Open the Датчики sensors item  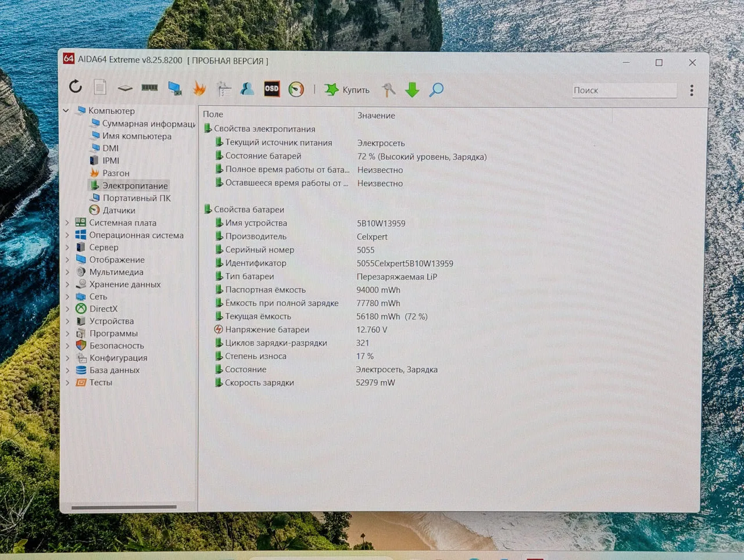tap(112, 210)
